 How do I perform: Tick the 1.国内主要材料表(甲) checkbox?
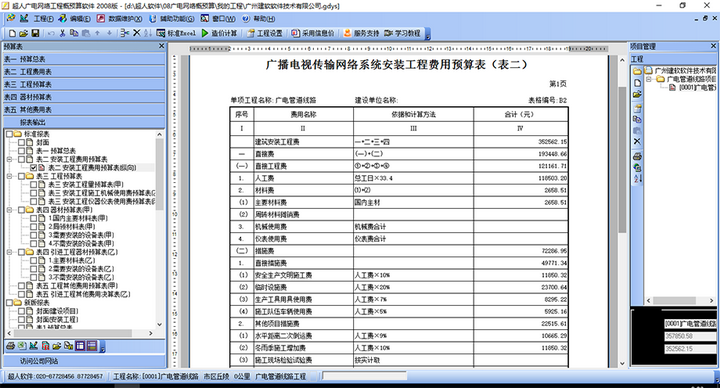coord(33,218)
